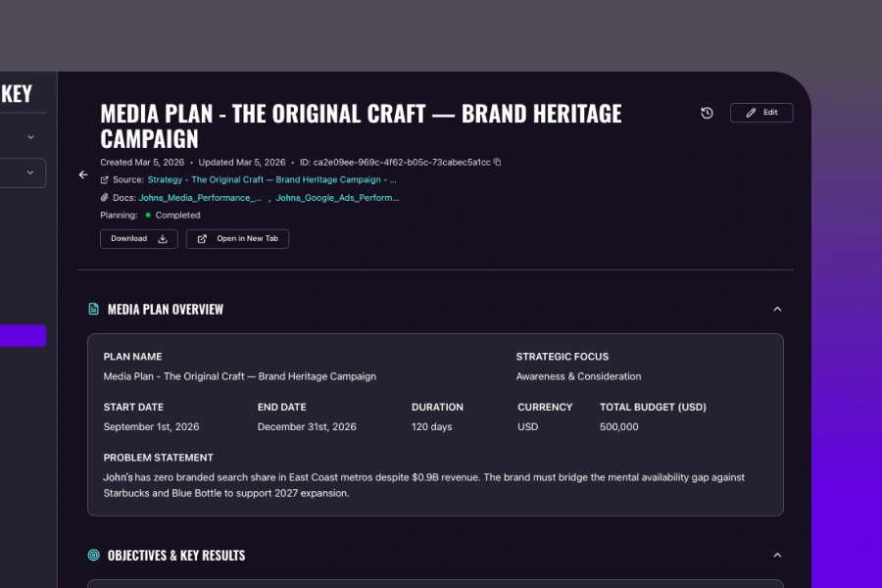Collapse the Media Plan Overview section
This screenshot has width=882, height=588.
777,308
